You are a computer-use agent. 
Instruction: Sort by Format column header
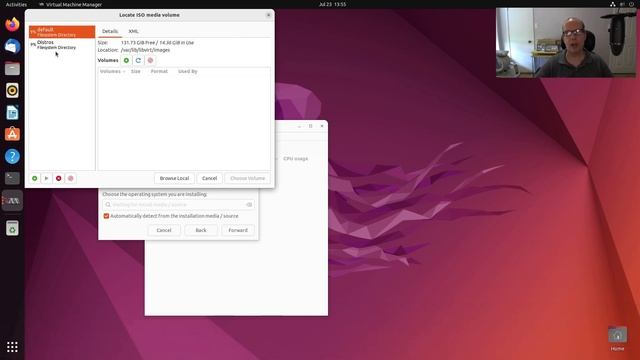coord(159,71)
